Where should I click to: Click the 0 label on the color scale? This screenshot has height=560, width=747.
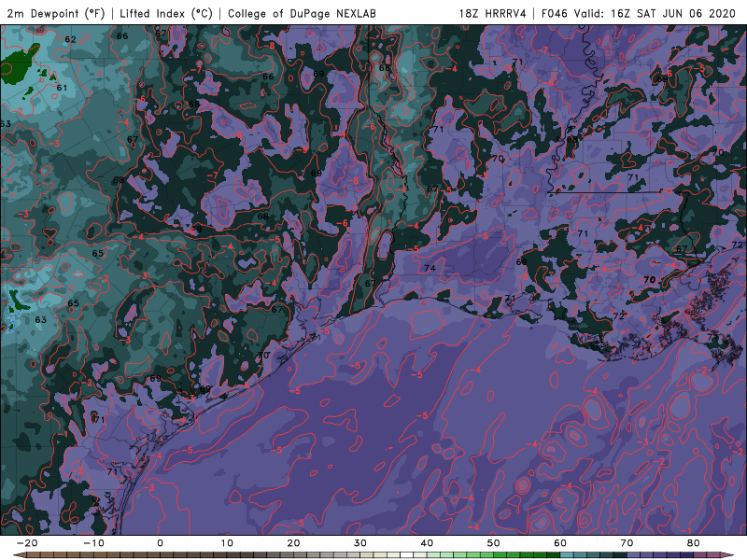click(x=160, y=543)
